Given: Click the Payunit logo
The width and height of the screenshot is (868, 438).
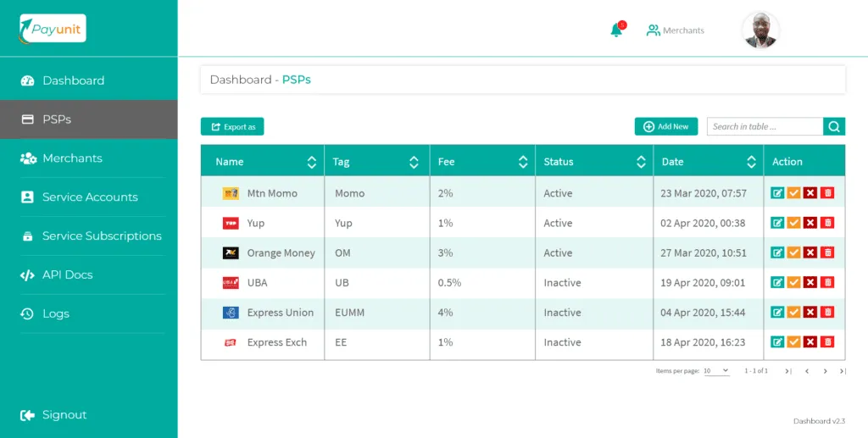Looking at the screenshot, I should [53, 28].
